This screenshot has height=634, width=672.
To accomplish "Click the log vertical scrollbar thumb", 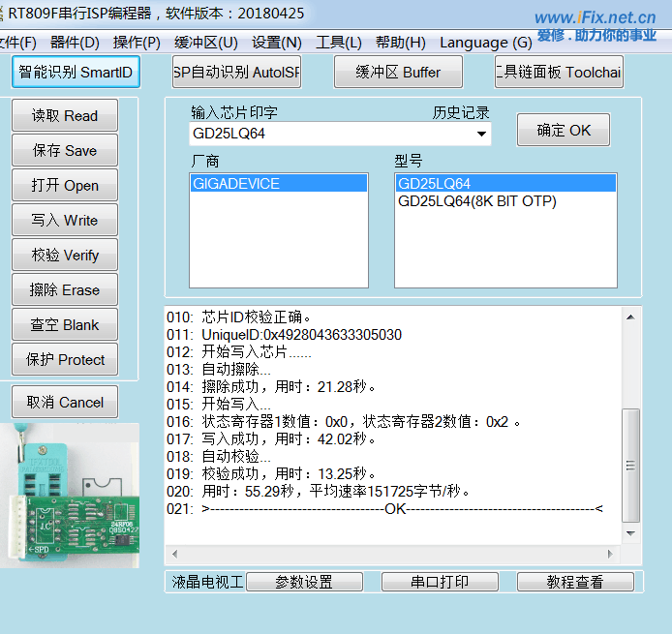I will pos(630,466).
